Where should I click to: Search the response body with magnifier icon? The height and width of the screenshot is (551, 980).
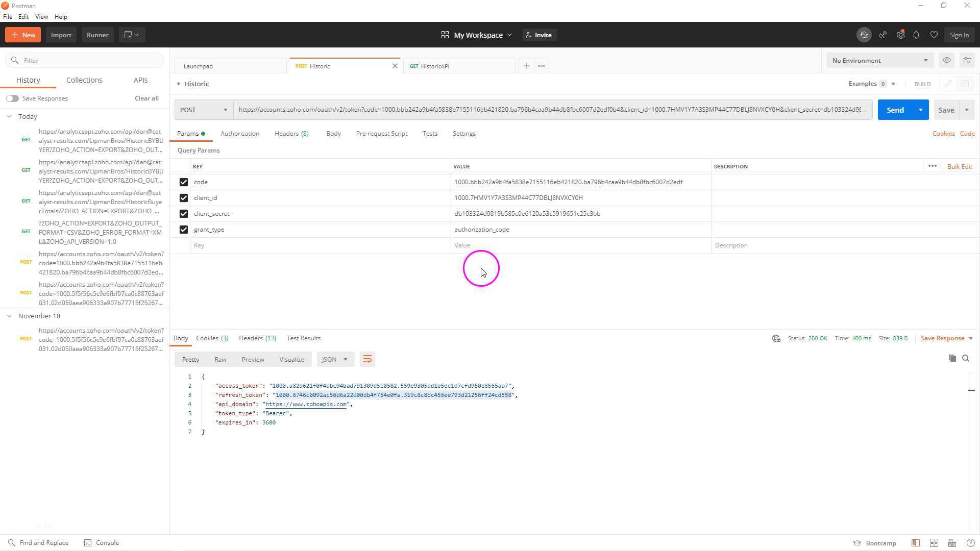click(x=966, y=358)
